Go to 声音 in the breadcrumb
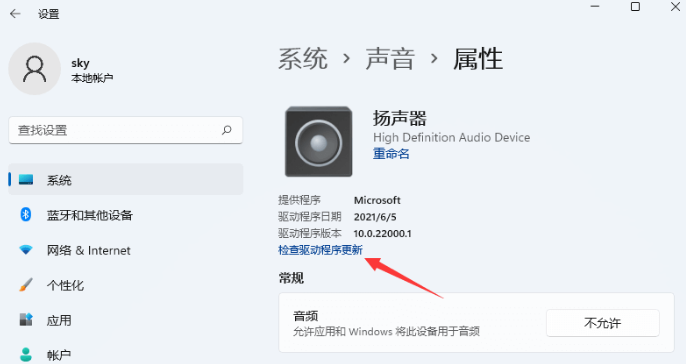 pos(390,59)
